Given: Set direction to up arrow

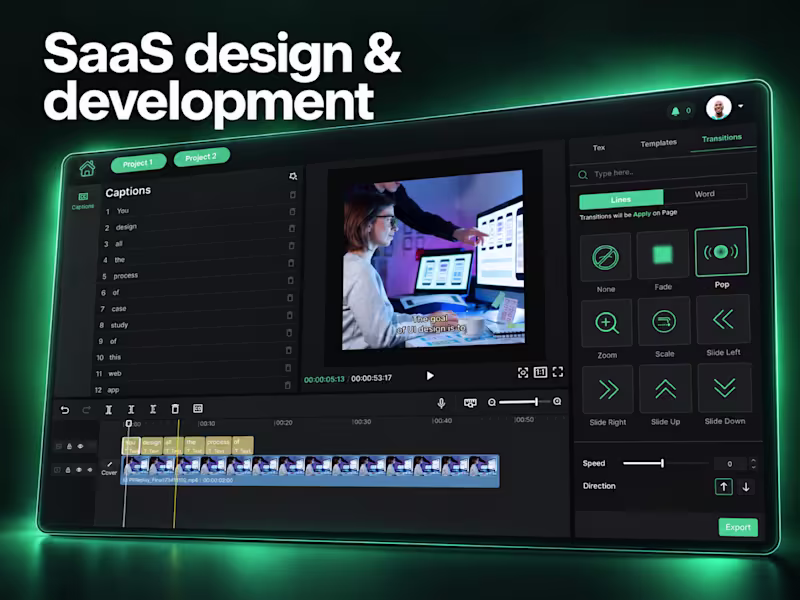Looking at the screenshot, I should pos(723,487).
